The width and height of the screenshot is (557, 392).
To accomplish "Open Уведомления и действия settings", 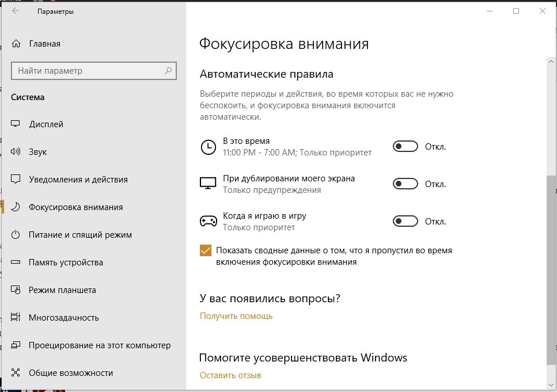I will [78, 180].
